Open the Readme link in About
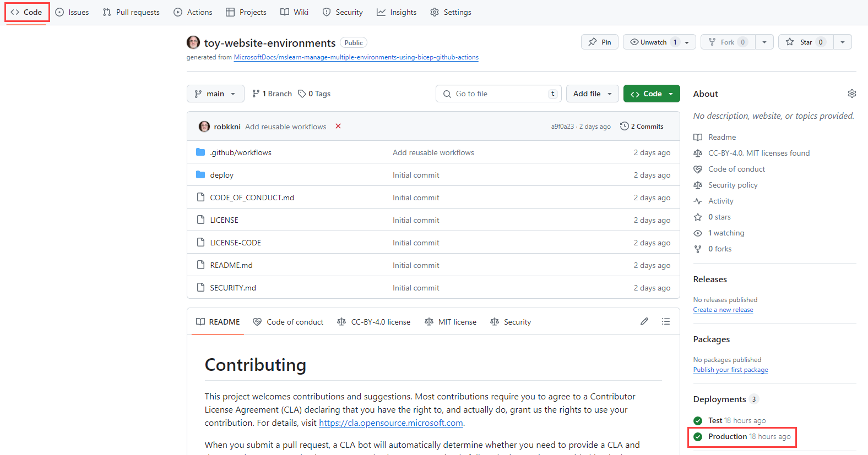 pos(722,137)
